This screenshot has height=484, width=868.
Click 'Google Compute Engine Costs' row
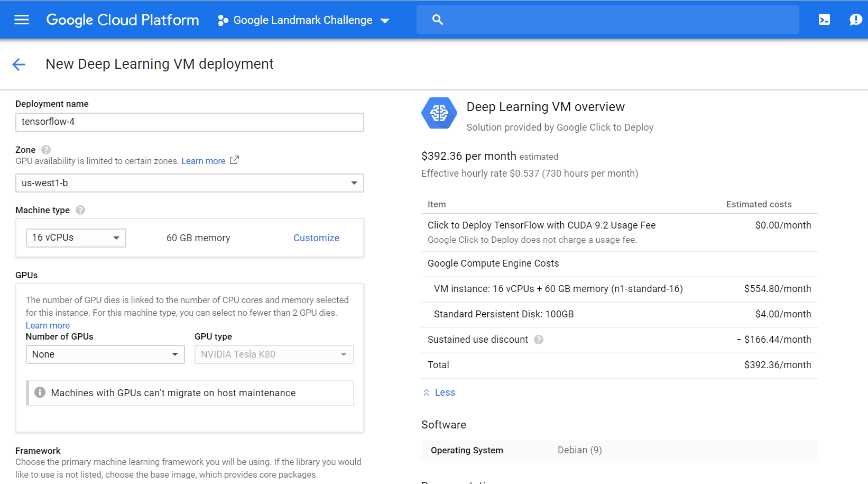pyautogui.click(x=620, y=264)
